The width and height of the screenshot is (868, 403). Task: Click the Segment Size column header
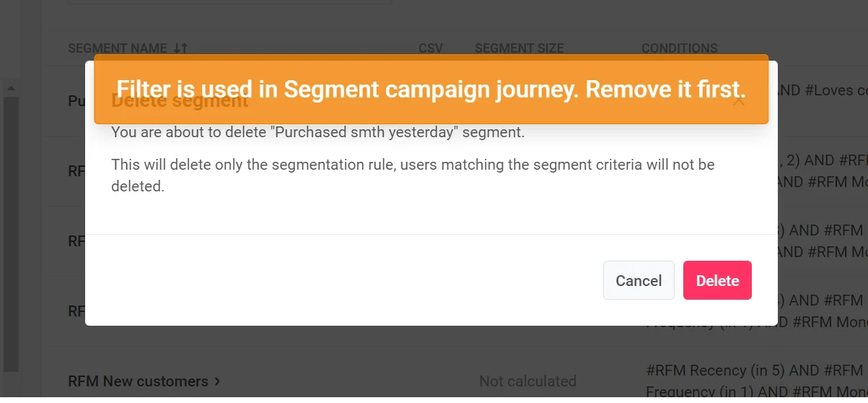(519, 48)
